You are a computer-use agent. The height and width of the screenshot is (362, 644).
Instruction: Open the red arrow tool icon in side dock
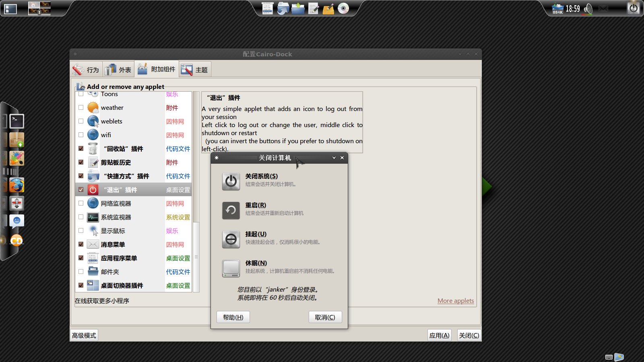pyautogui.click(x=17, y=204)
